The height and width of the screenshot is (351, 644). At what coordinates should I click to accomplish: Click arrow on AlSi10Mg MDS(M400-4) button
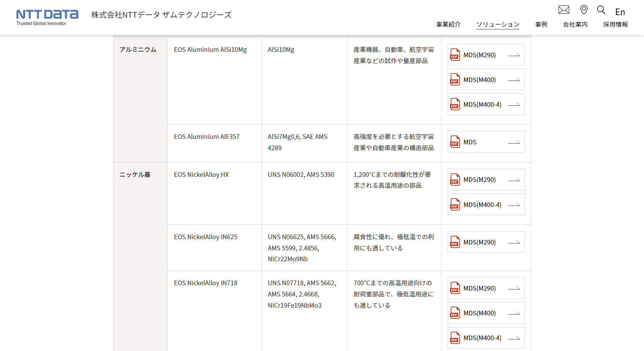click(x=514, y=105)
